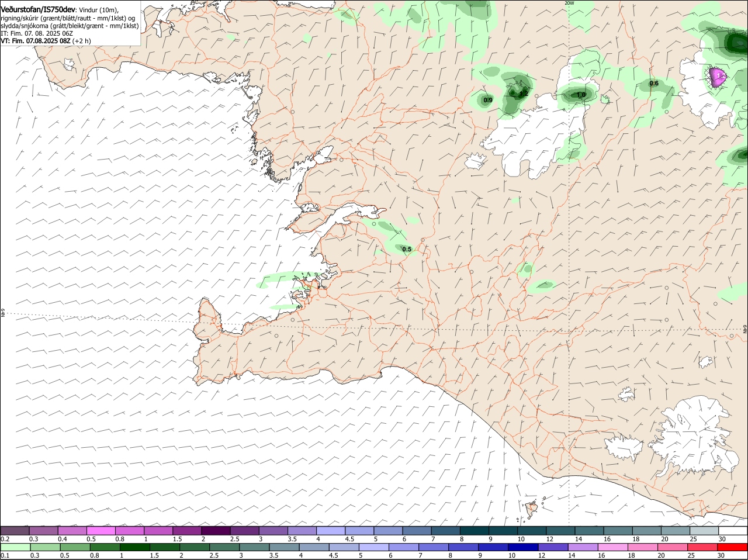Click the 'rigning/skúrir' legend description line
Viewport: 748px width, 560px height.
[68, 18]
